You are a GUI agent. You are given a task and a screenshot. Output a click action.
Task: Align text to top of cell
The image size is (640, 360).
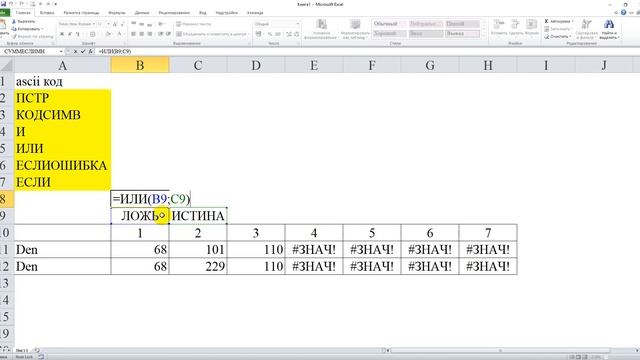(133, 24)
